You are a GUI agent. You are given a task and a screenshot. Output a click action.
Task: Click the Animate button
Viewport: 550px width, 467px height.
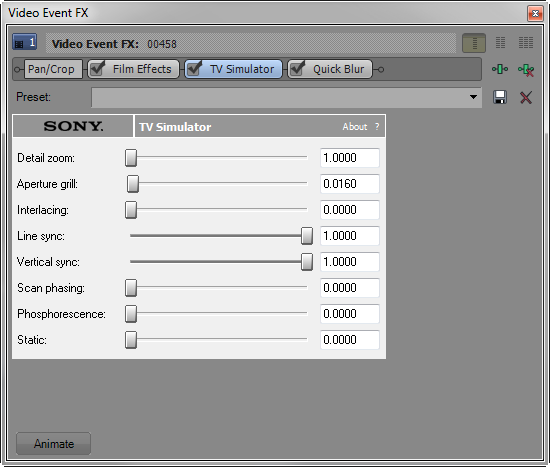(53, 443)
